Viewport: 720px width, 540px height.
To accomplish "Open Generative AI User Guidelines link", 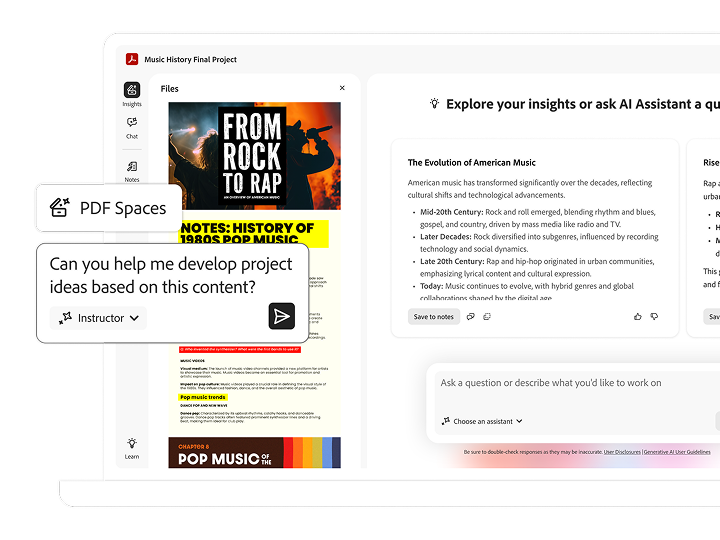I will (677, 452).
